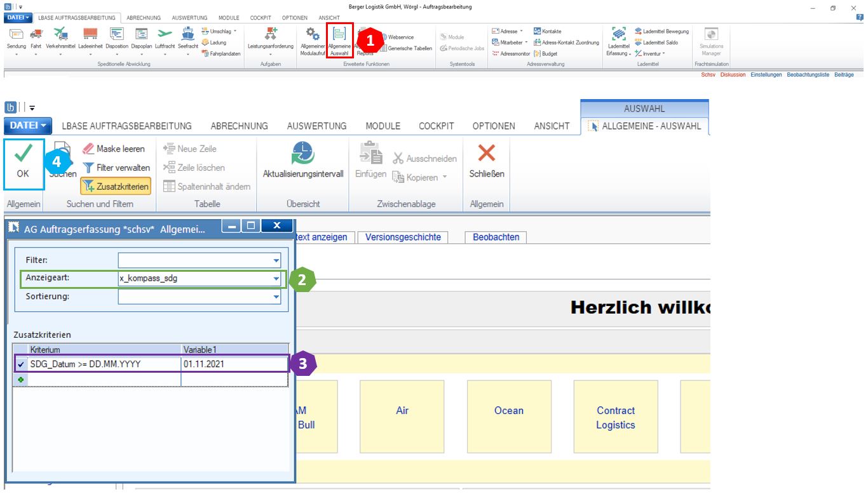This screenshot has height=494, width=868.
Task: Open the blue DATEI menu
Action: pyautogui.click(x=28, y=126)
